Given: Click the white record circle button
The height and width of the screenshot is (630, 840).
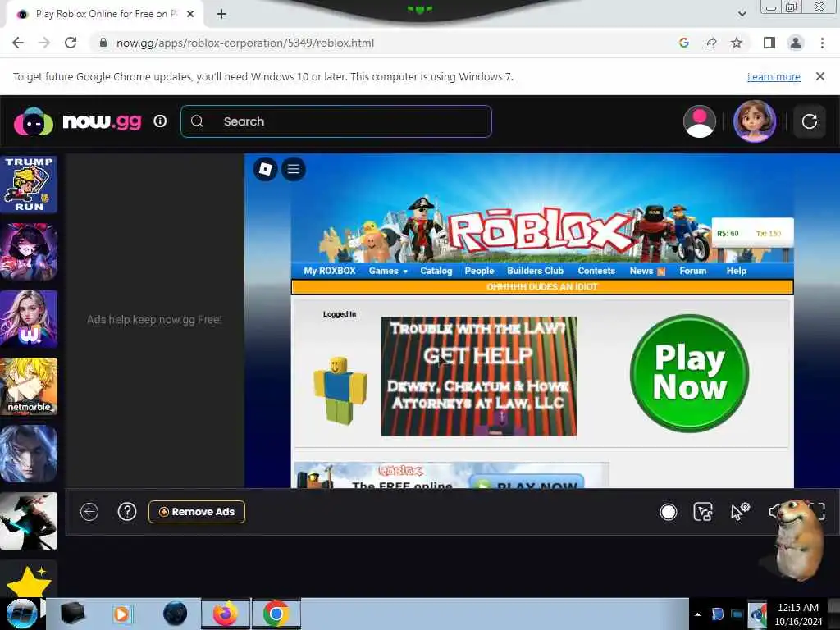Looking at the screenshot, I should [x=668, y=512].
